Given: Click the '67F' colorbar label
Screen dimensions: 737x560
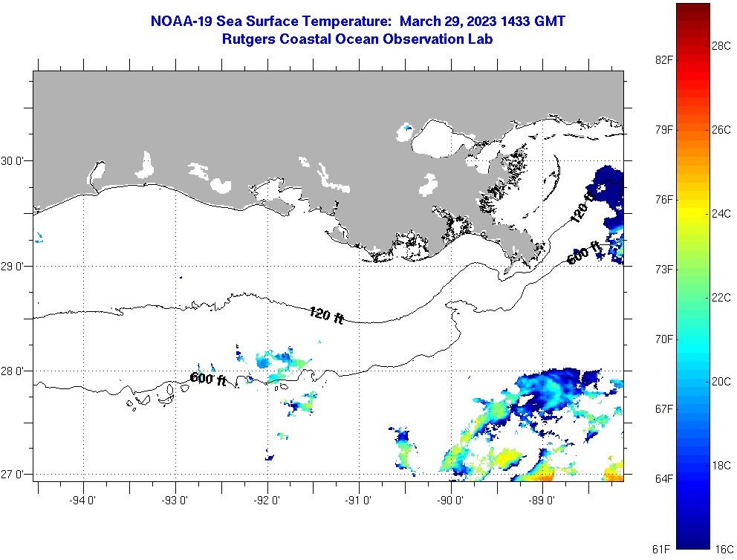Looking at the screenshot, I should tap(663, 408).
